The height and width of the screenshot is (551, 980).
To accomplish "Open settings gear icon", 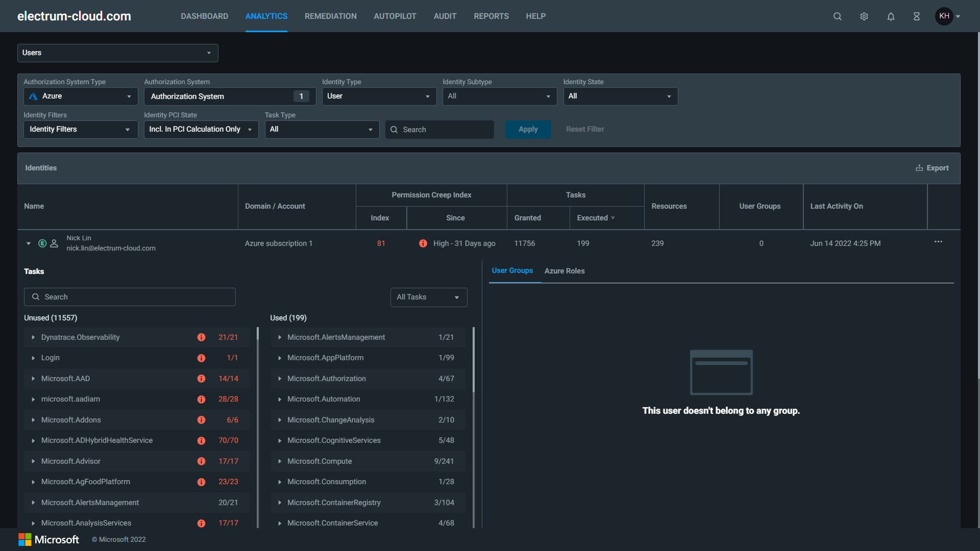I will 864,16.
